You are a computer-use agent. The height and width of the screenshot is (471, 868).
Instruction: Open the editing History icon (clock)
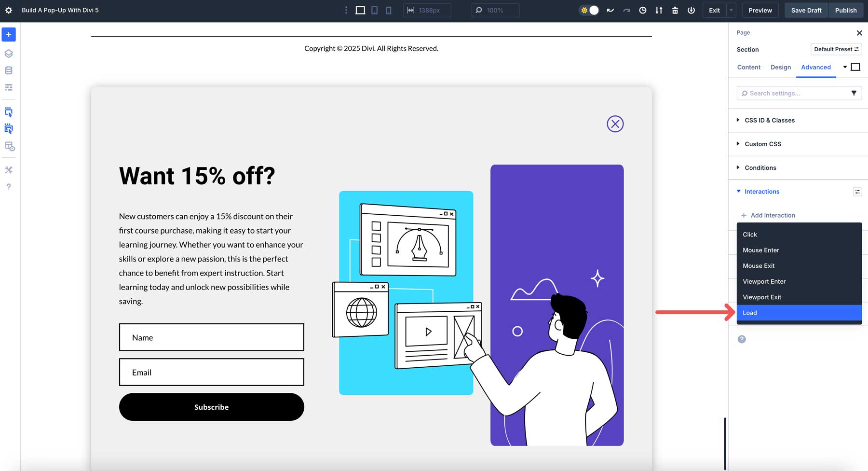(x=642, y=10)
